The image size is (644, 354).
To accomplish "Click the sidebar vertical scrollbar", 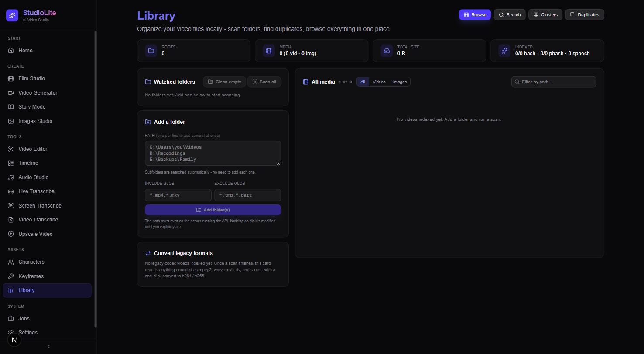I will click(x=96, y=180).
